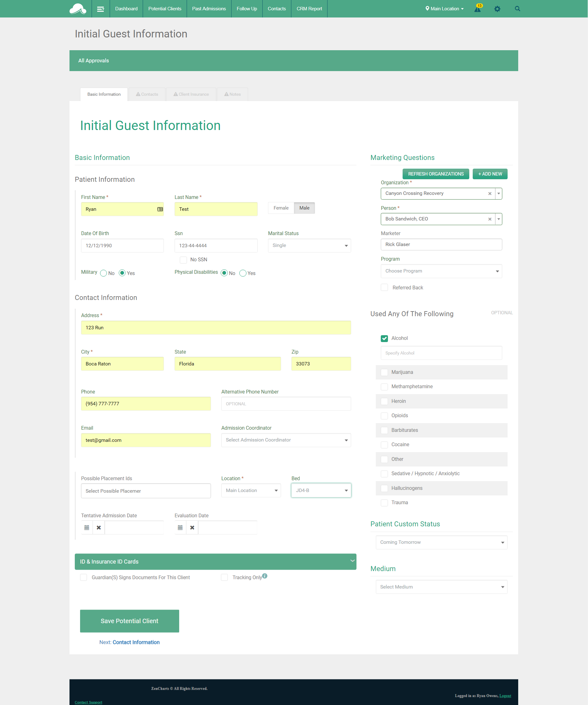588x705 pixels.
Task: Select Physical Disabilities Yes option
Action: click(243, 273)
